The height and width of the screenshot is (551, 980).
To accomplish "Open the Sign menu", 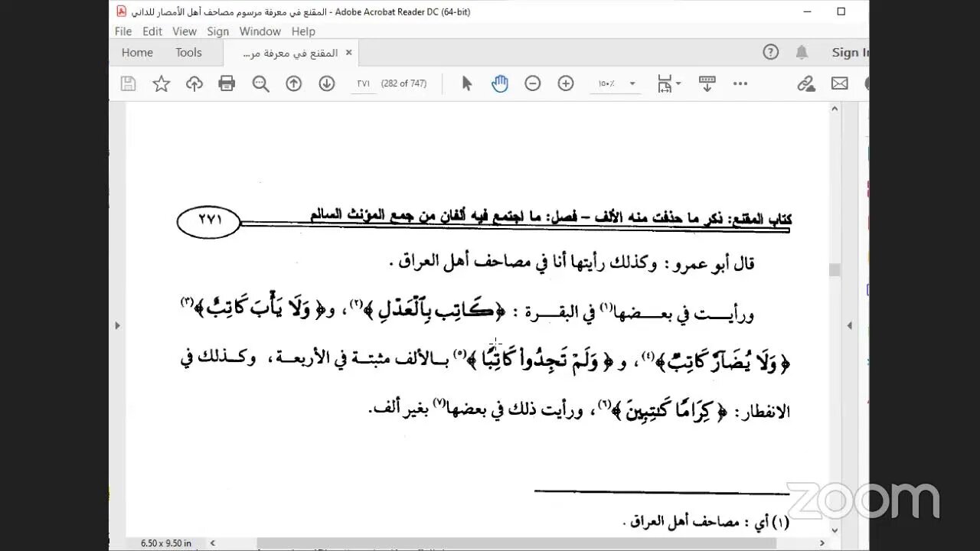I will [218, 31].
